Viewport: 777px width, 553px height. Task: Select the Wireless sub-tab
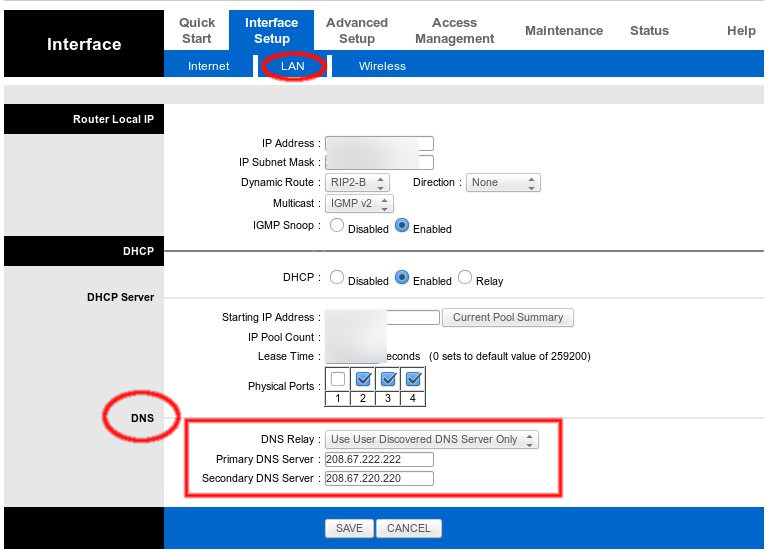tap(382, 66)
